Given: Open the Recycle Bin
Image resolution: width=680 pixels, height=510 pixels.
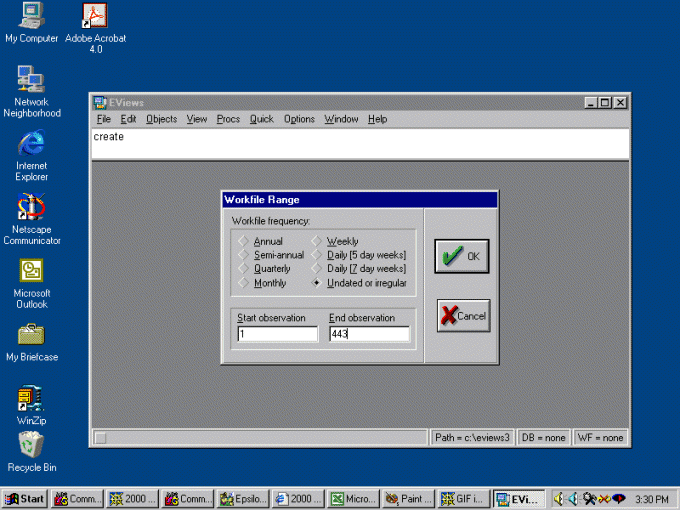Looking at the screenshot, I should pos(31,445).
